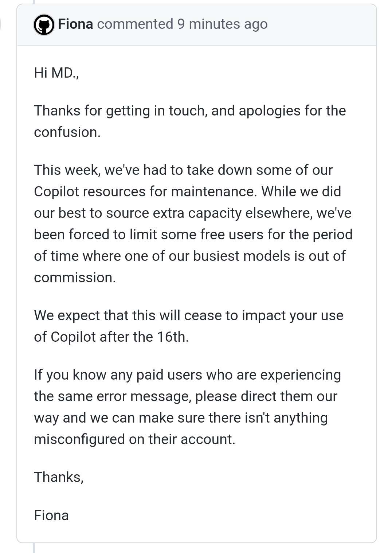
Task: Click the word "commission." in the comment
Action: coord(75,278)
